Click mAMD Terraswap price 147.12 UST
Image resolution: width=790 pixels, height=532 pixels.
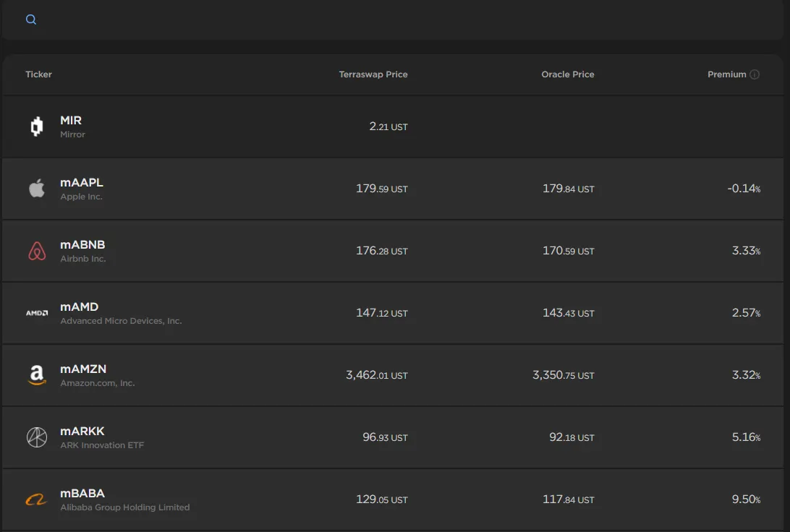(x=382, y=313)
